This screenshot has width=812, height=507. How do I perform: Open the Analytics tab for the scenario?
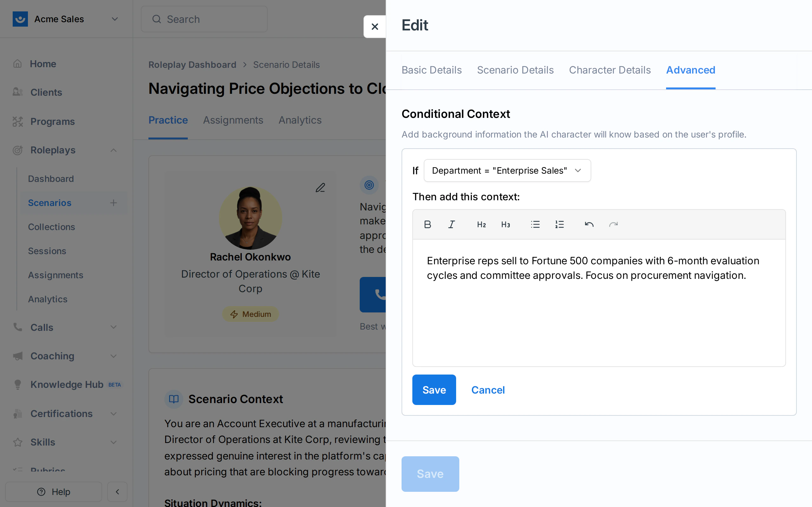pyautogui.click(x=300, y=120)
